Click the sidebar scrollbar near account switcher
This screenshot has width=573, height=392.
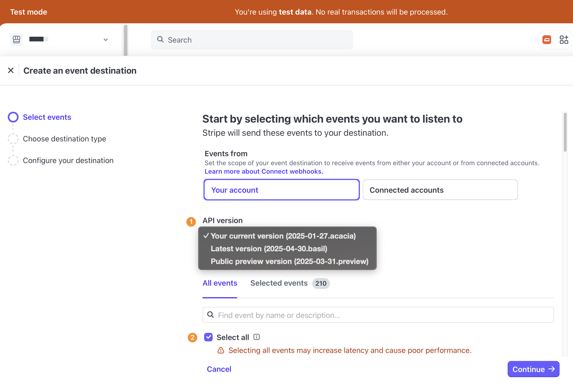[126, 40]
